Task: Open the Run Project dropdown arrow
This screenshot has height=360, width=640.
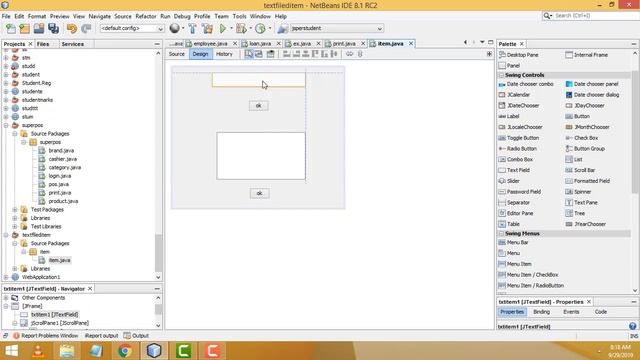Action: [231, 28]
